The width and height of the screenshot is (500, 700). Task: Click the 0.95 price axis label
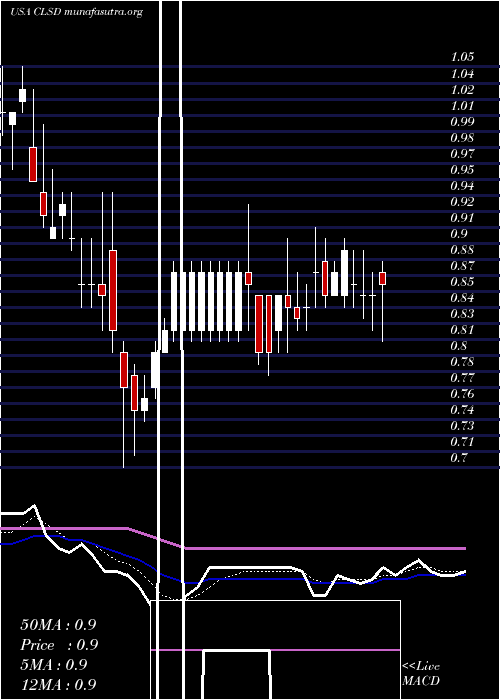pos(462,170)
